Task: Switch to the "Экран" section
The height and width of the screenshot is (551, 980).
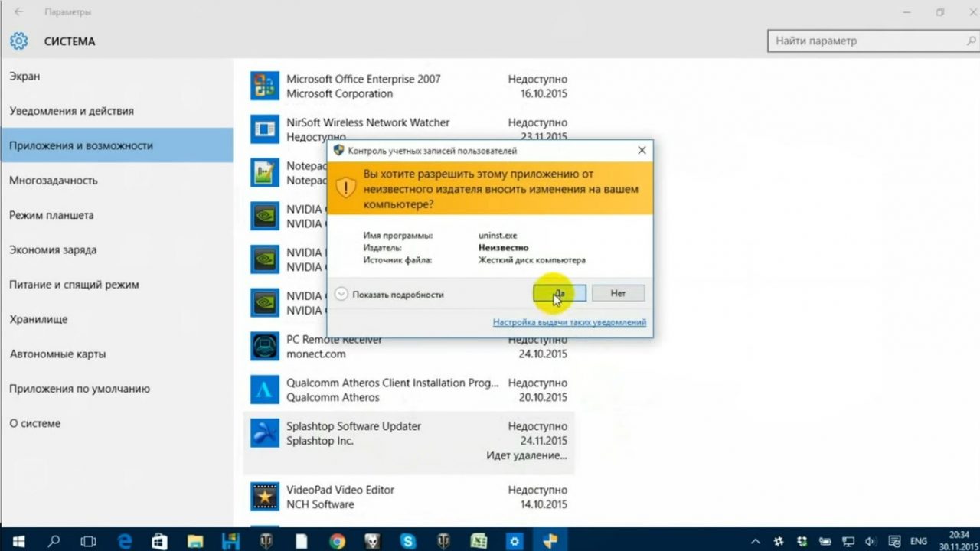Action: 24,76
